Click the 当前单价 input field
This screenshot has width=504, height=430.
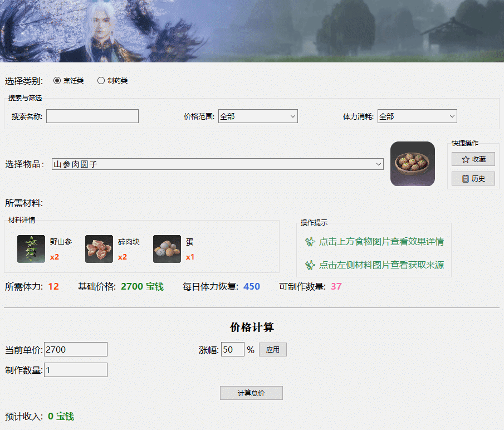click(x=76, y=349)
